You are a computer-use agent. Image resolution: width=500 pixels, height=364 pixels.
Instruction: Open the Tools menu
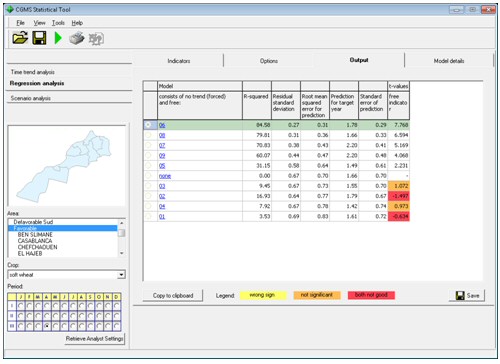[x=58, y=23]
